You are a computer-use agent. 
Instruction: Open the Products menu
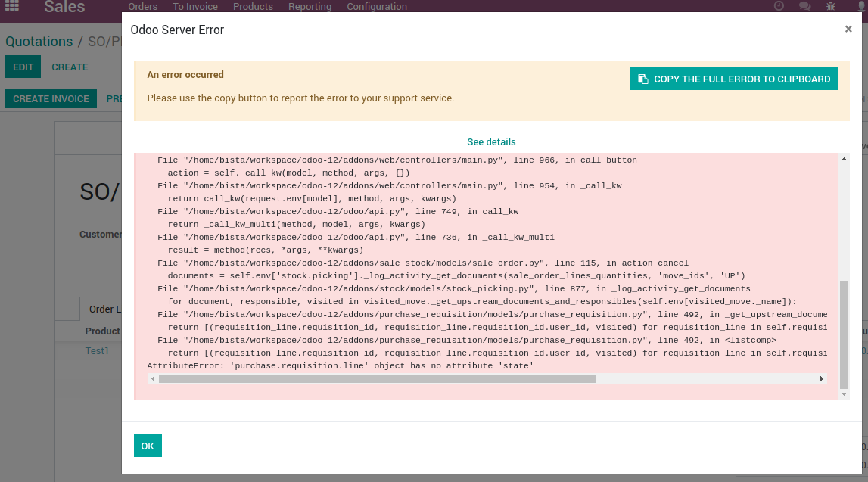253,7
